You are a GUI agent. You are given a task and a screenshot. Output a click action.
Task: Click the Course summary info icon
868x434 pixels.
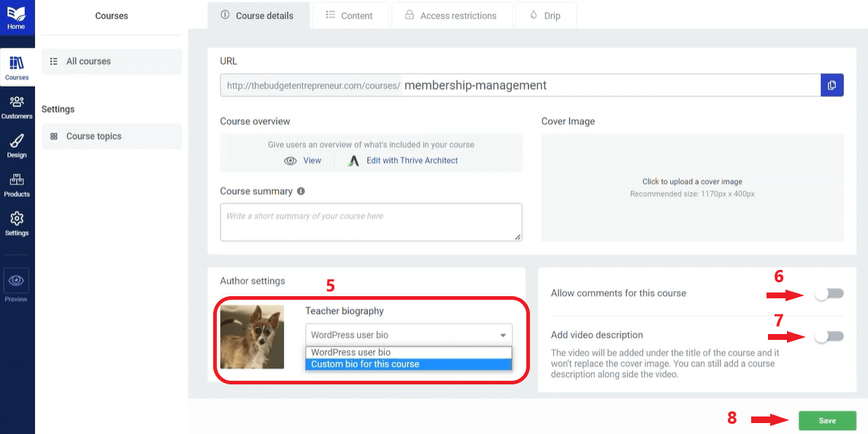tap(301, 191)
